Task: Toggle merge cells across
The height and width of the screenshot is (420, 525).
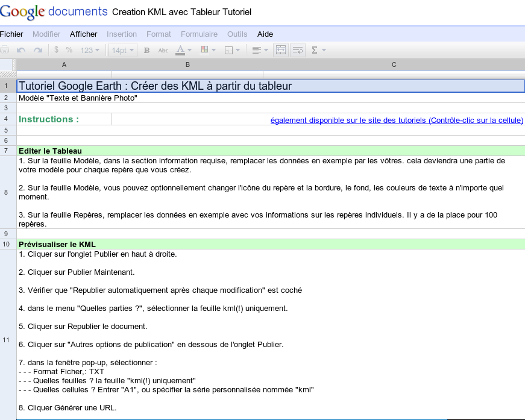Action: coord(280,50)
